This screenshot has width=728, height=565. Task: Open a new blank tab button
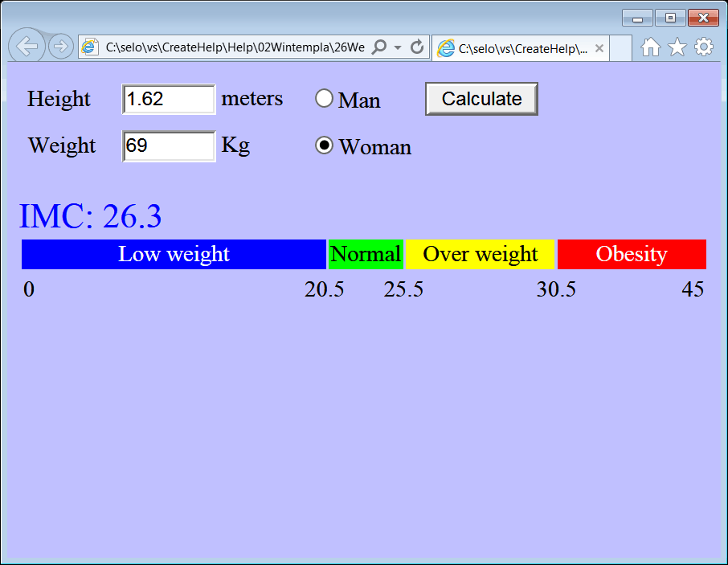click(x=620, y=48)
